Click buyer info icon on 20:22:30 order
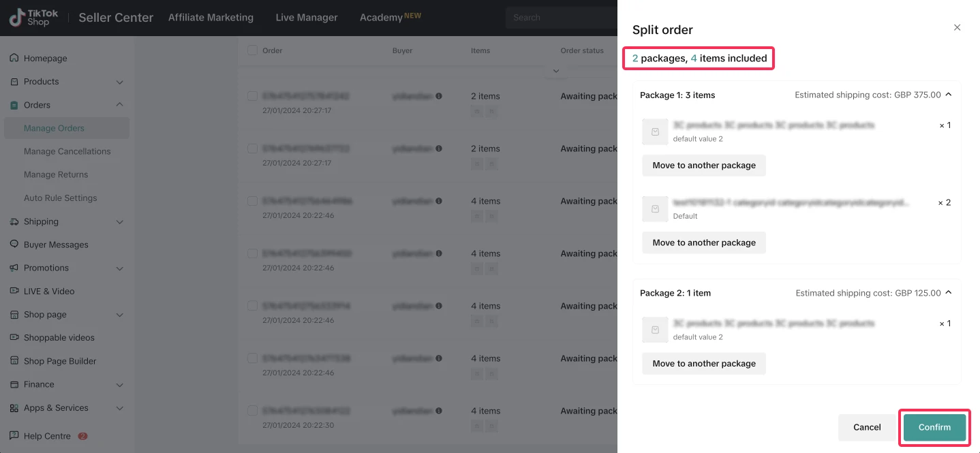 [x=439, y=411]
